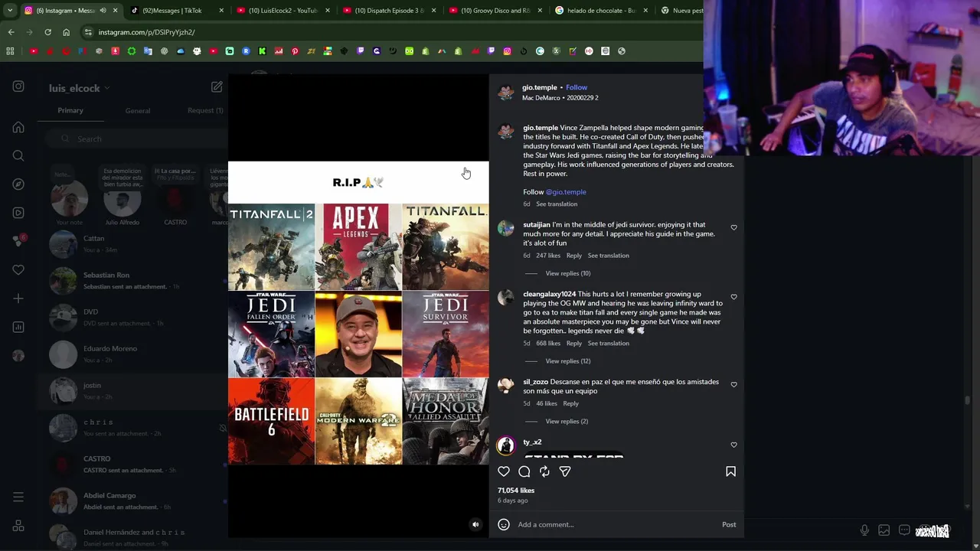
Task: Click Add a comment input field
Action: coord(616,525)
